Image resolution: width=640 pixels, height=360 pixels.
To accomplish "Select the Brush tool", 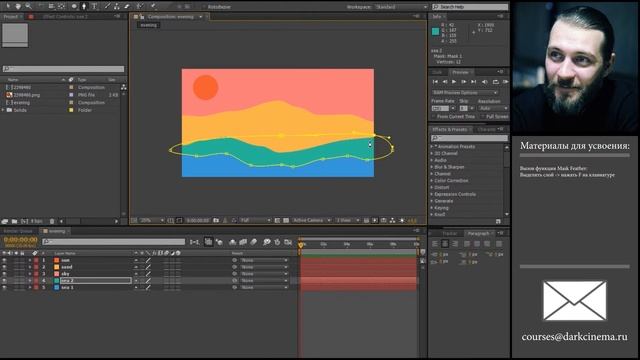I will (x=107, y=6).
